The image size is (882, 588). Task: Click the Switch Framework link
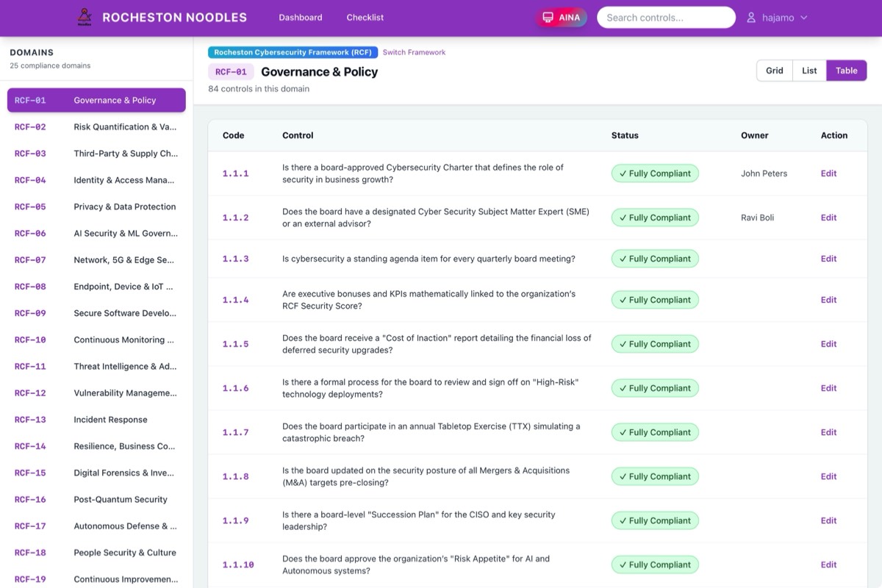tap(414, 52)
